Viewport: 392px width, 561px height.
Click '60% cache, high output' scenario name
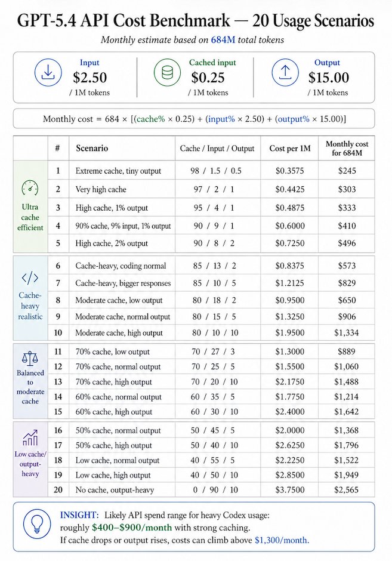[x=114, y=412]
